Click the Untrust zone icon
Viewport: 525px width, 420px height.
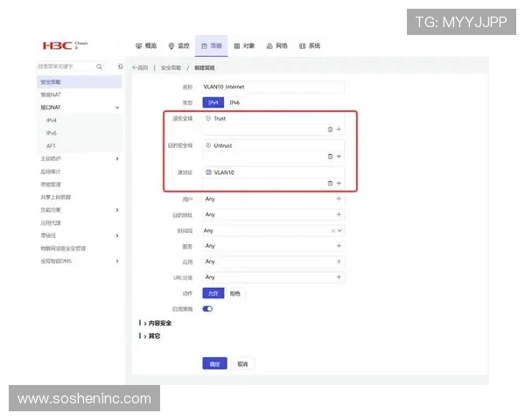208,145
